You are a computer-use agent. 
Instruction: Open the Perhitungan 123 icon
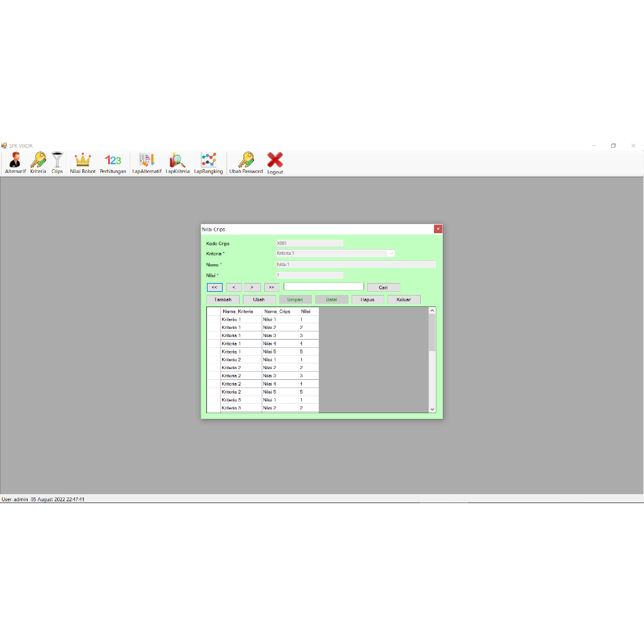(113, 163)
